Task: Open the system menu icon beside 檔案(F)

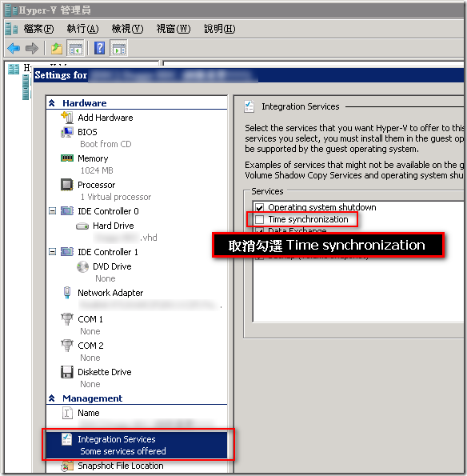Action: click(x=11, y=29)
